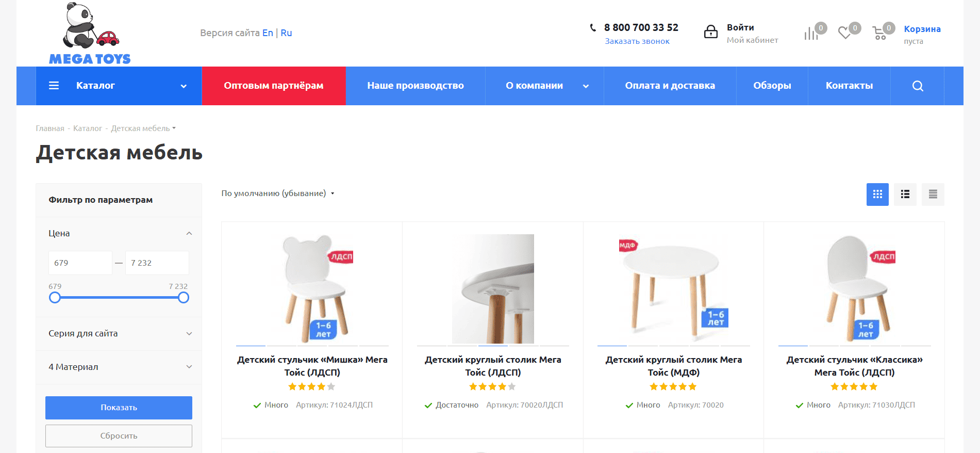This screenshot has height=453, width=980.
Task: Click the account lock icon
Action: [x=711, y=32]
